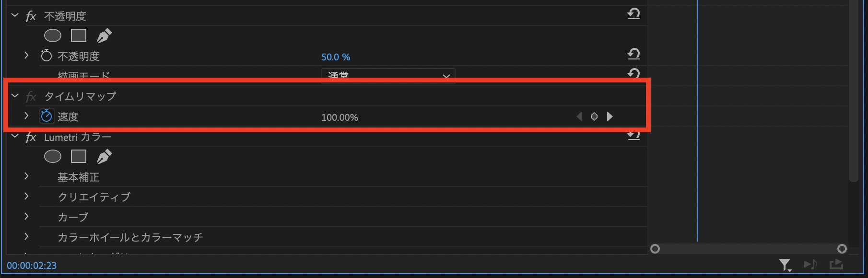Toggle 不透明度 fx effect on/off
868x278 pixels.
31,16
